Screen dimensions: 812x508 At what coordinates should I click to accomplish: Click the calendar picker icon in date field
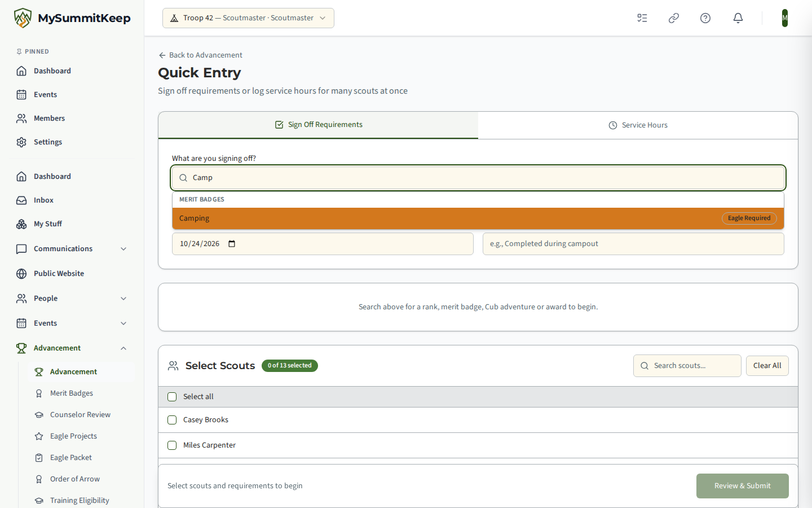[x=232, y=244]
